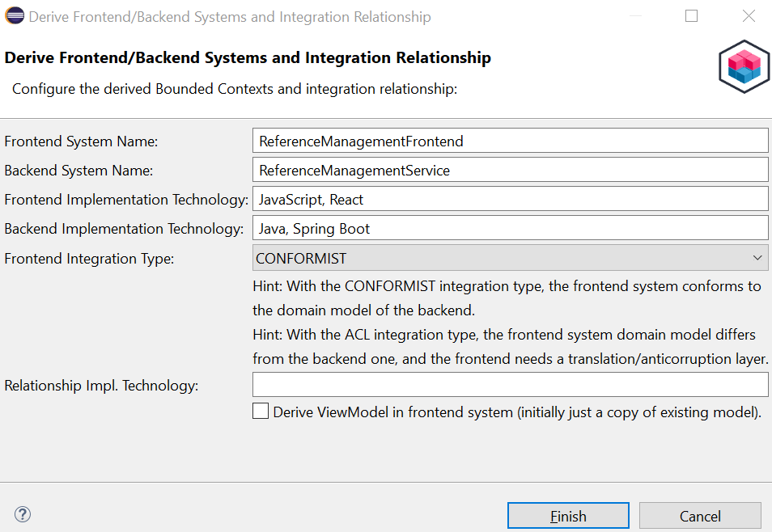Click the bold dialog heading text
The height and width of the screenshot is (532, 772).
[x=248, y=58]
